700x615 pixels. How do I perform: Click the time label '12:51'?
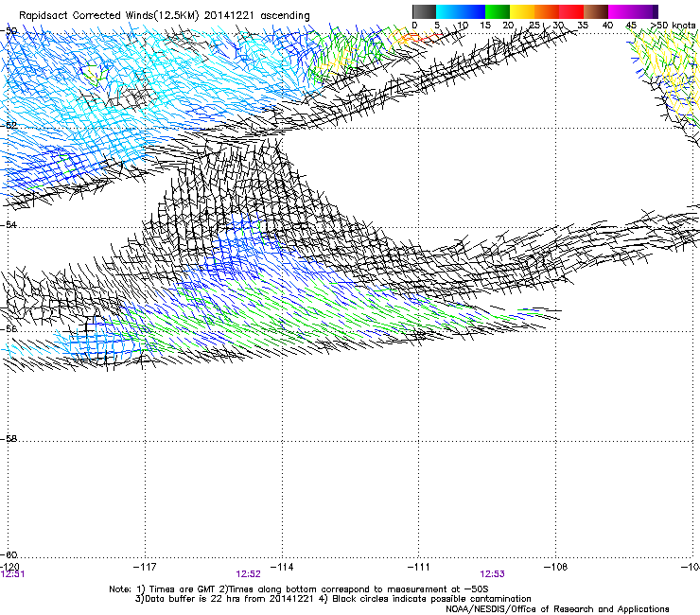coord(12,574)
